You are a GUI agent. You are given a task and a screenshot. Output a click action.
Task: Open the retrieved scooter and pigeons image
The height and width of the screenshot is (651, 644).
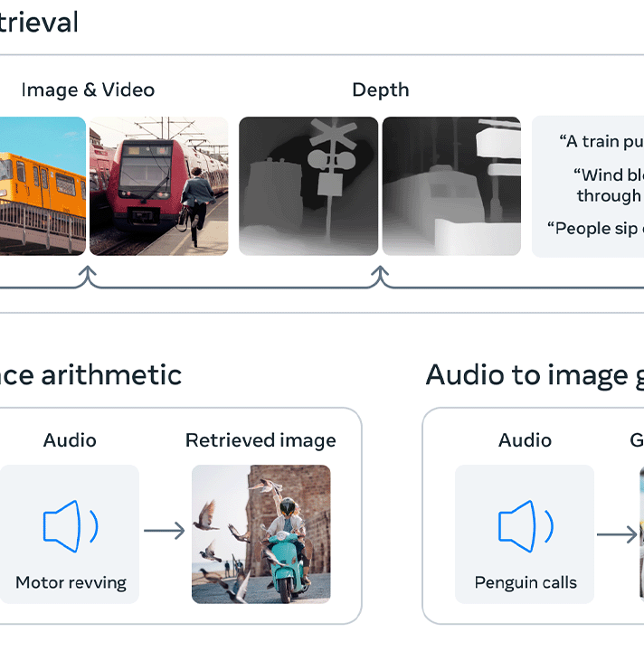[261, 534]
